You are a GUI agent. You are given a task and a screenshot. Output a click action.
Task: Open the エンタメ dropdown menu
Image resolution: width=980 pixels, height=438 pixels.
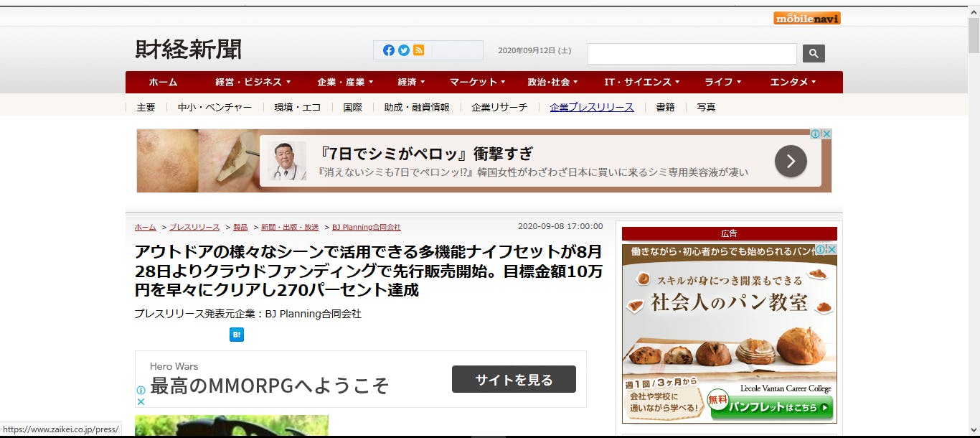point(793,83)
